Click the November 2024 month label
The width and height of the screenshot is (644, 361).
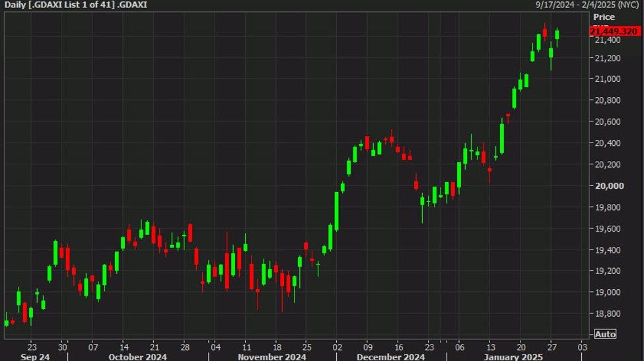click(x=272, y=357)
